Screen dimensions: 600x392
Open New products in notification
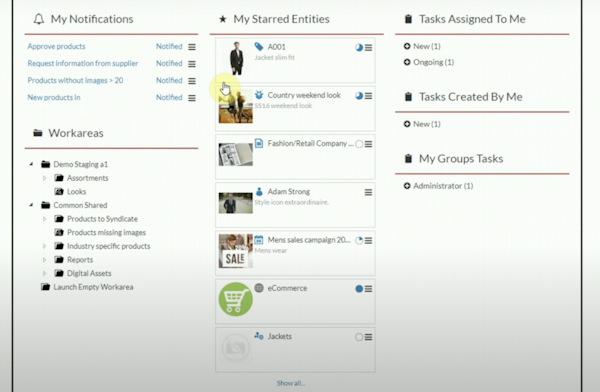[x=54, y=97]
